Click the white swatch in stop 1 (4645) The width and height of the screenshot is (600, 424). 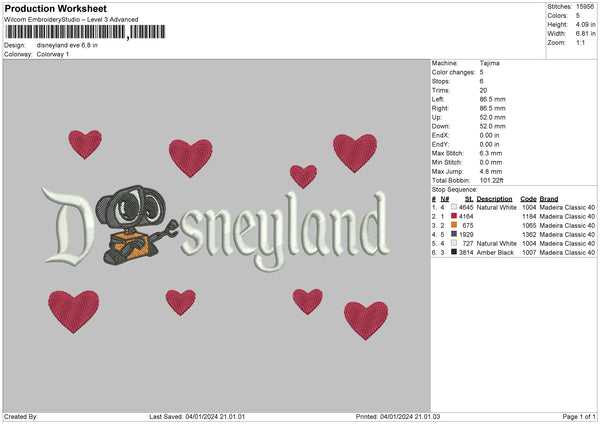coord(454,207)
